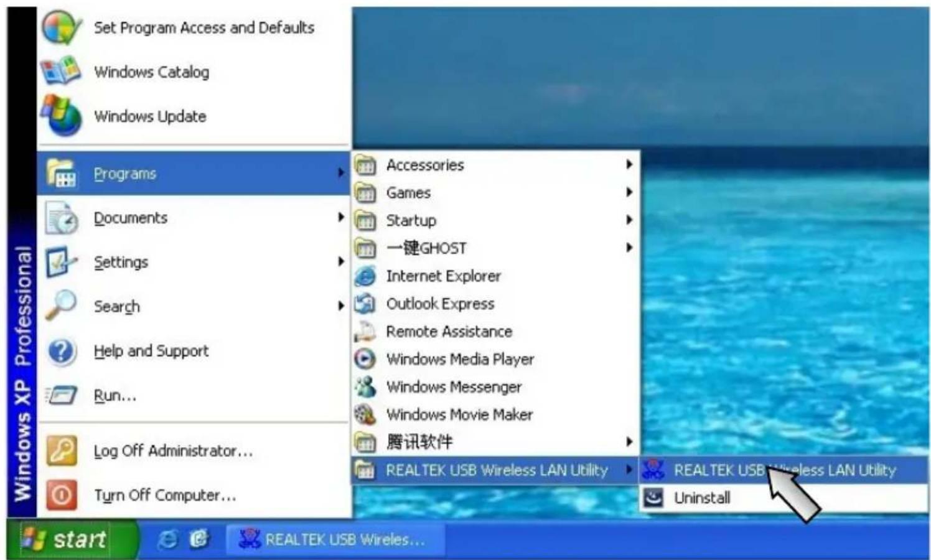Click the REALTEK utility icon in submenu
The width and height of the screenshot is (931, 560).
pyautogui.click(x=653, y=470)
